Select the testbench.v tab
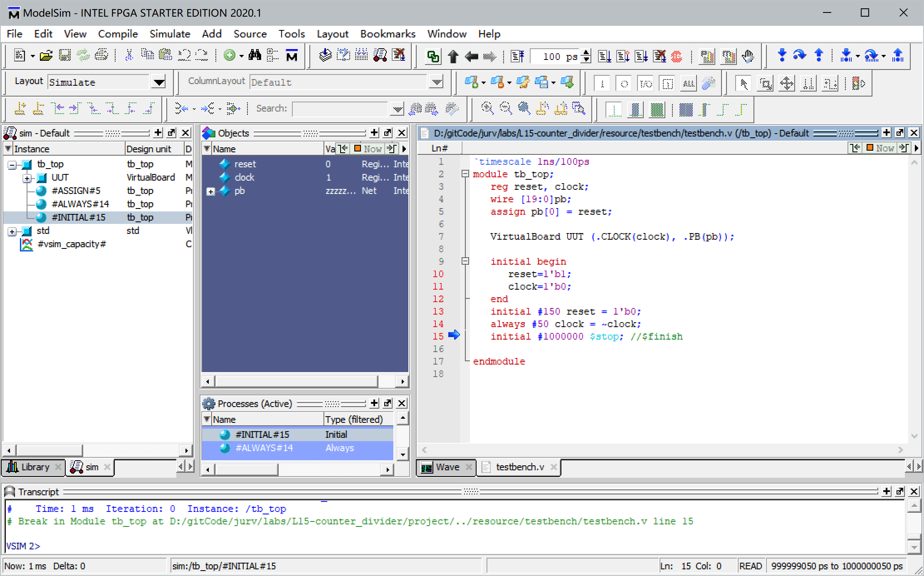This screenshot has width=924, height=576. pyautogui.click(x=519, y=467)
